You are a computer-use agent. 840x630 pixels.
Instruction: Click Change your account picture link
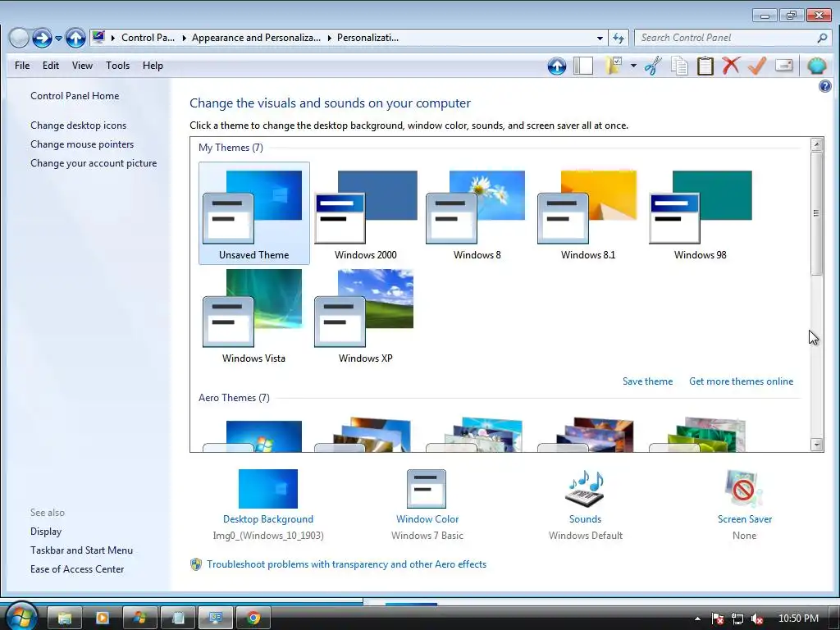point(94,163)
